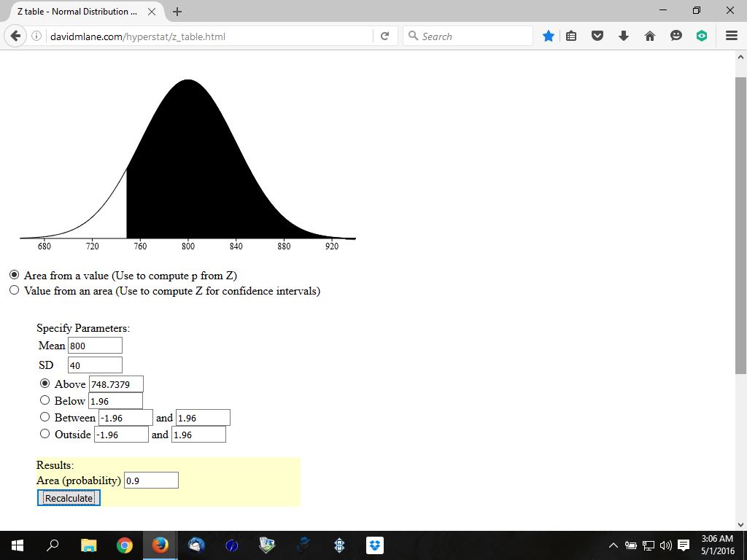Viewport: 747px width, 560px height.
Task: Open the volume speaker tray icon
Action: (665, 545)
